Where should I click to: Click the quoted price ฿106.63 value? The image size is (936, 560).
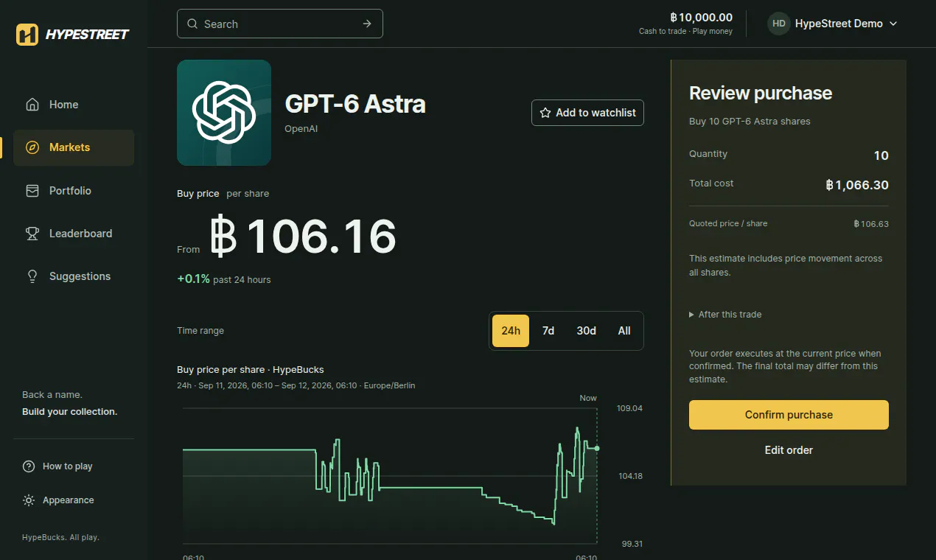pyautogui.click(x=871, y=223)
